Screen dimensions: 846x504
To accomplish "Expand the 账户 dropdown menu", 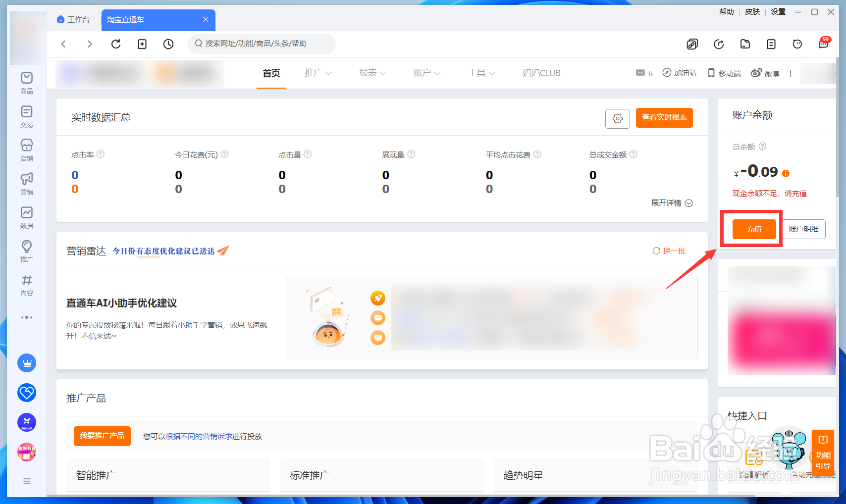I will 427,73.
